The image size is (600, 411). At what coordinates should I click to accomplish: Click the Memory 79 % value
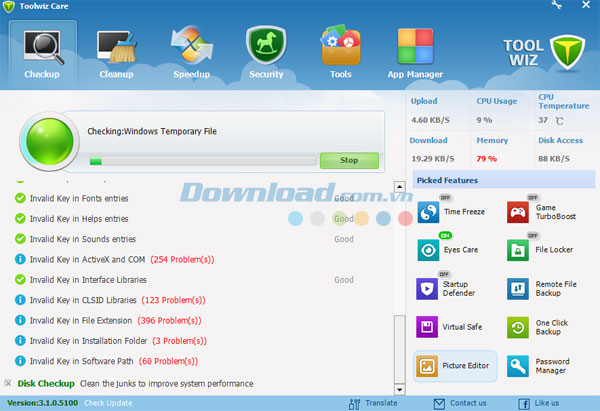486,159
